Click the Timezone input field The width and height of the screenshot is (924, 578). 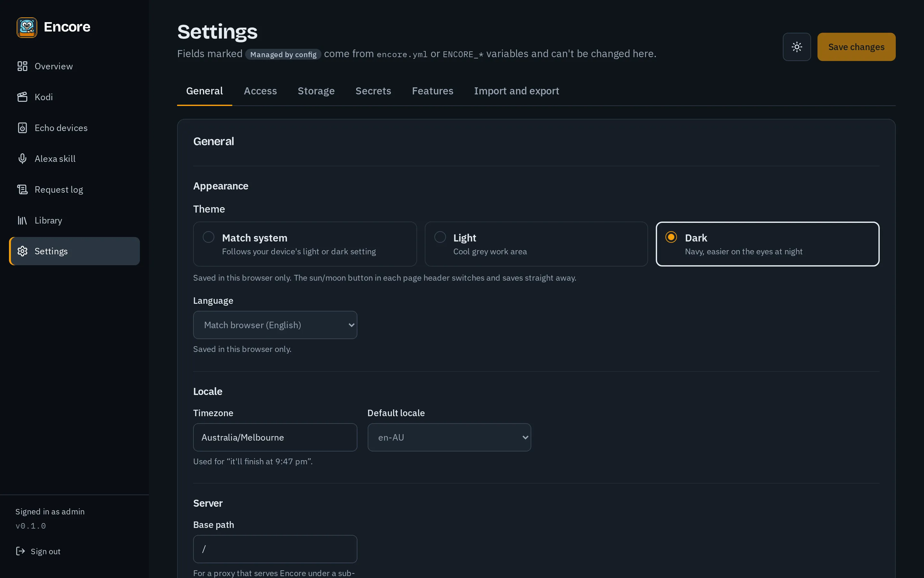pos(275,437)
